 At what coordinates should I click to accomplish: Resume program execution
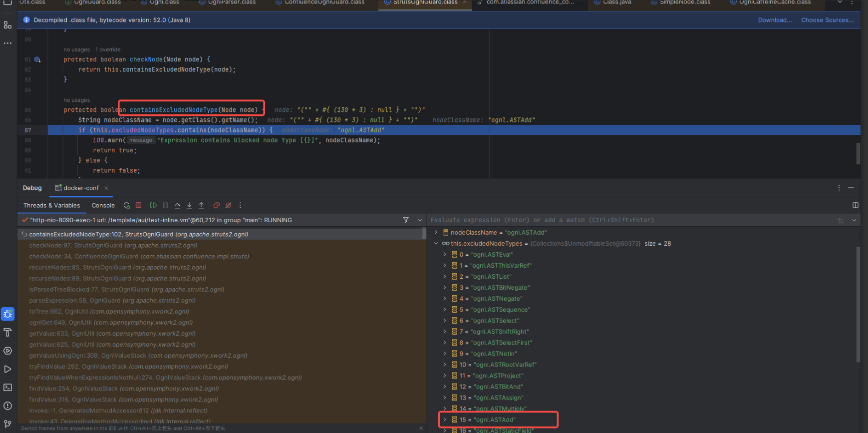153,205
